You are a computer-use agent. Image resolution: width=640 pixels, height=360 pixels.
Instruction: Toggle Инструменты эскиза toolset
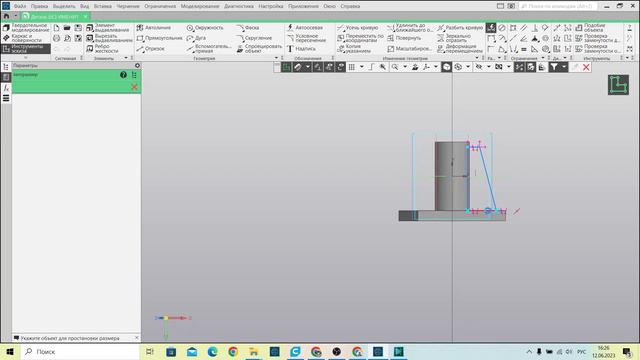26,49
